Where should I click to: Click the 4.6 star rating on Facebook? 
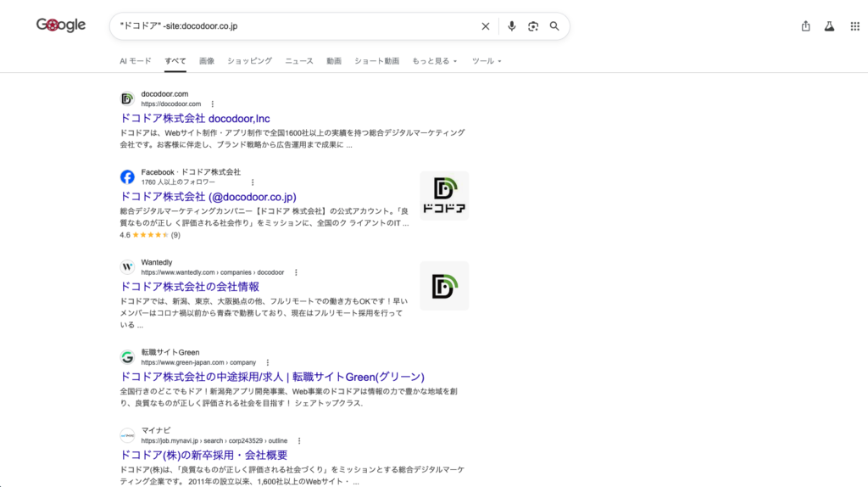(x=150, y=235)
